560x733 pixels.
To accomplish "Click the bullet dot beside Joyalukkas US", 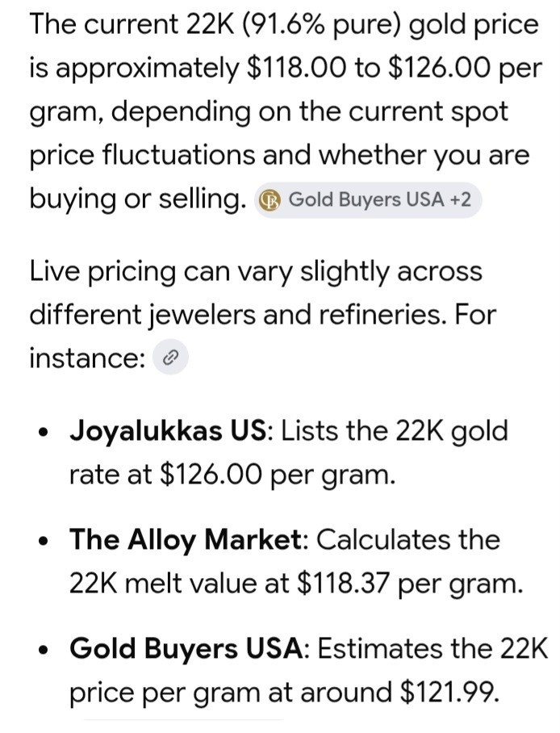I will (x=44, y=431).
